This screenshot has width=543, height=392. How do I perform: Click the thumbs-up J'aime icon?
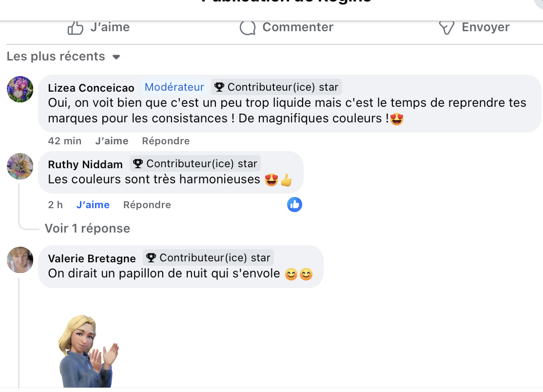point(76,28)
